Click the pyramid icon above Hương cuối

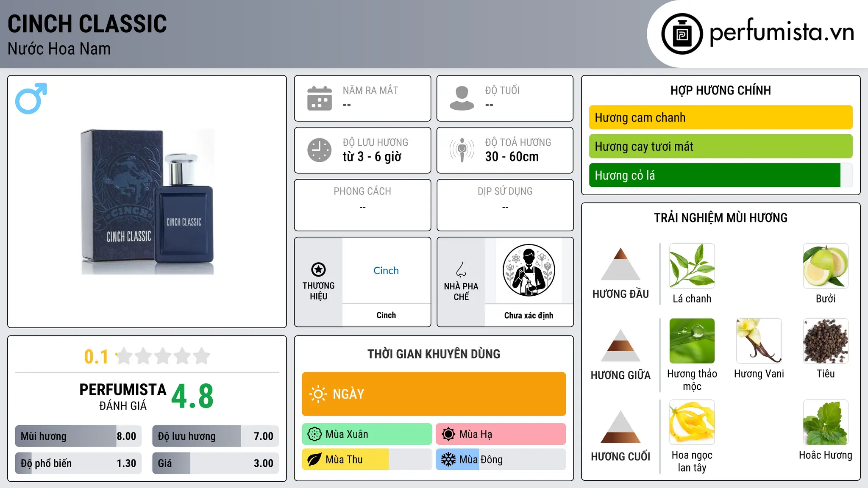pyautogui.click(x=620, y=427)
